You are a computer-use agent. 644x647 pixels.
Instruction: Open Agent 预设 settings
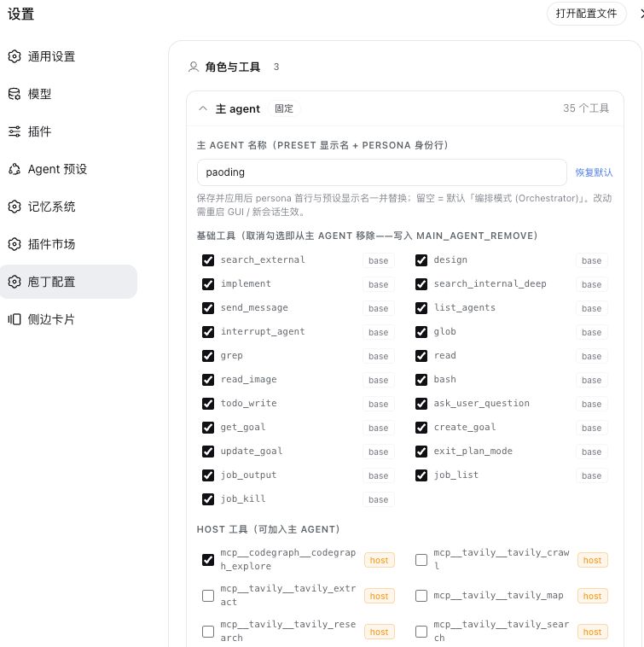[68, 169]
